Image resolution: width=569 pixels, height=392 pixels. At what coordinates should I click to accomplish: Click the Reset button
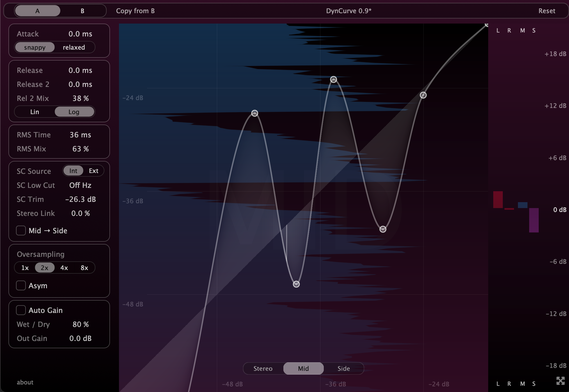pos(547,11)
